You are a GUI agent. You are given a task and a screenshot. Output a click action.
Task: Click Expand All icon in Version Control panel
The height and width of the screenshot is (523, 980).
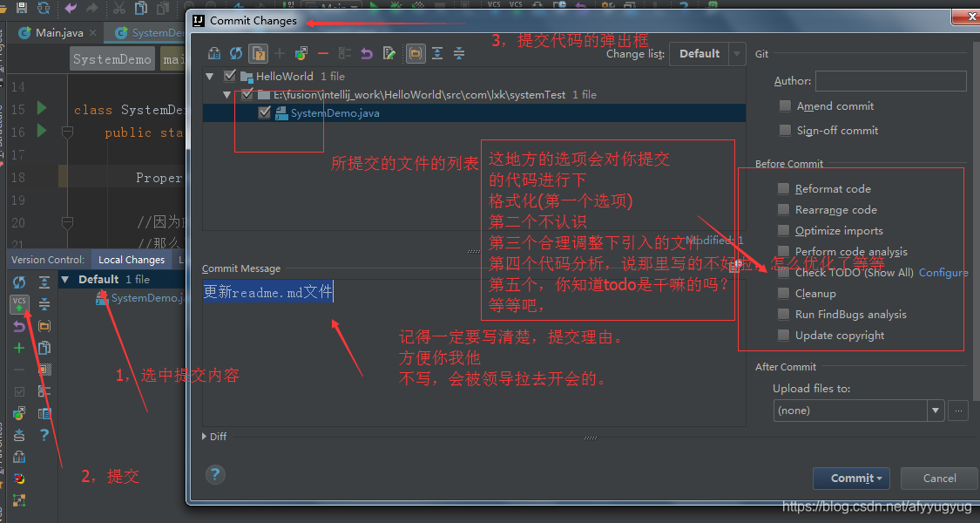44,282
